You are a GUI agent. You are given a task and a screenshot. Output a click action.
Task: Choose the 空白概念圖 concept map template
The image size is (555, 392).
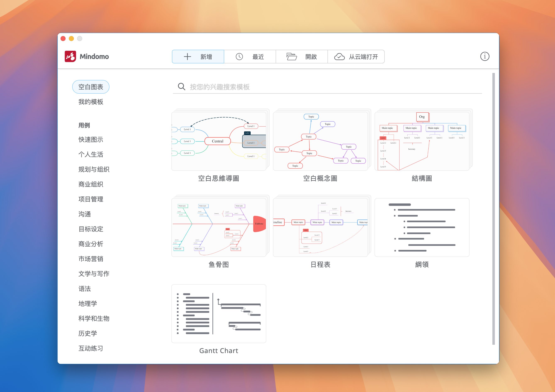pyautogui.click(x=320, y=141)
